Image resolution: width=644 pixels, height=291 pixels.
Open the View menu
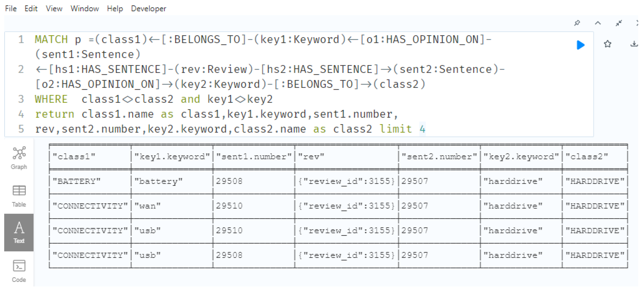tap(54, 9)
